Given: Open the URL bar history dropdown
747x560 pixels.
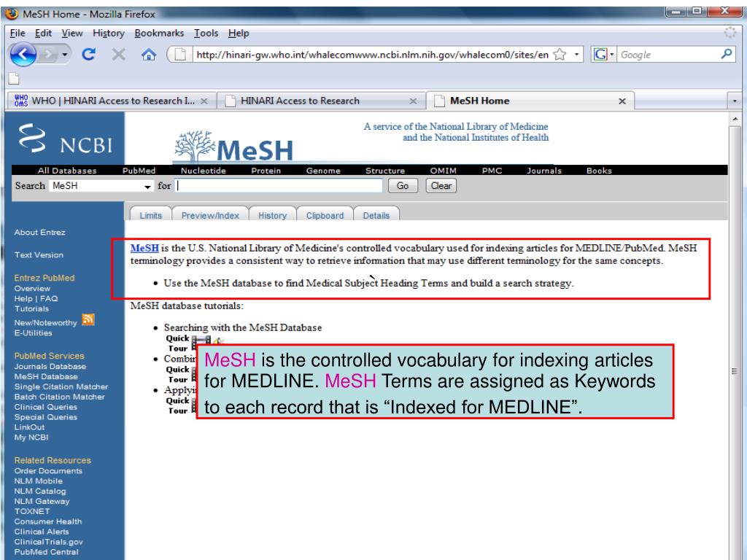Looking at the screenshot, I should pyautogui.click(x=576, y=54).
